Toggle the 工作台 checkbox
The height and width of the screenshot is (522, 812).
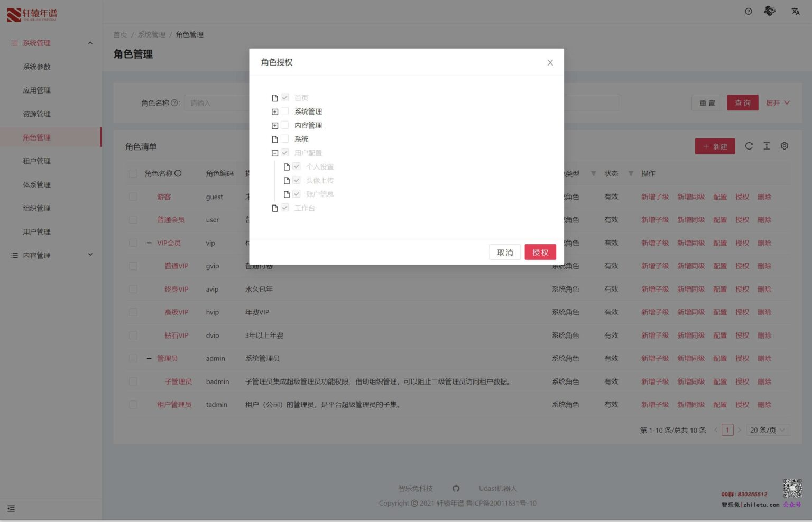coord(285,208)
